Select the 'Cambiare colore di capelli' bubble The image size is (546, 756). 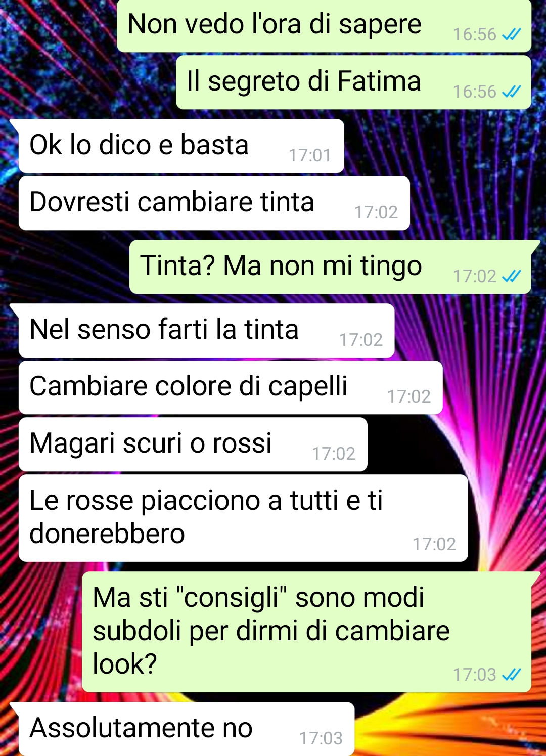[231, 388]
